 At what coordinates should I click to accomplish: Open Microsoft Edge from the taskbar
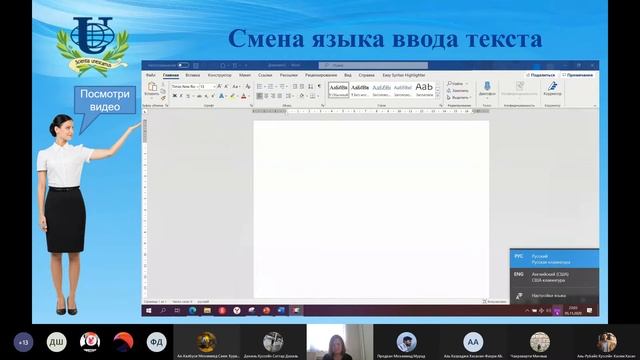pos(192,311)
